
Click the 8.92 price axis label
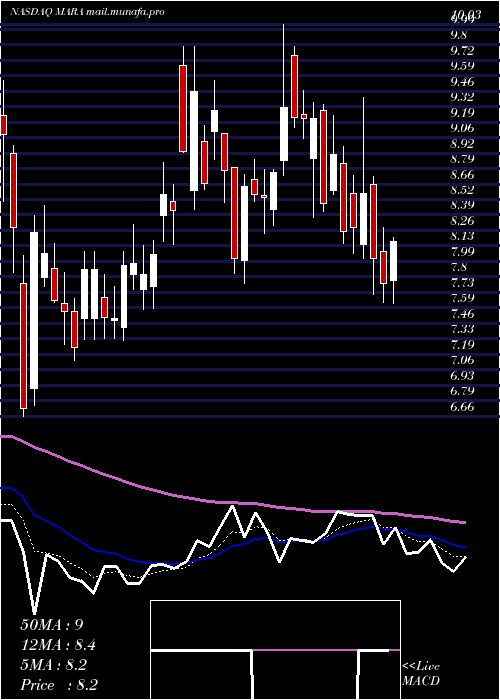coord(462,143)
